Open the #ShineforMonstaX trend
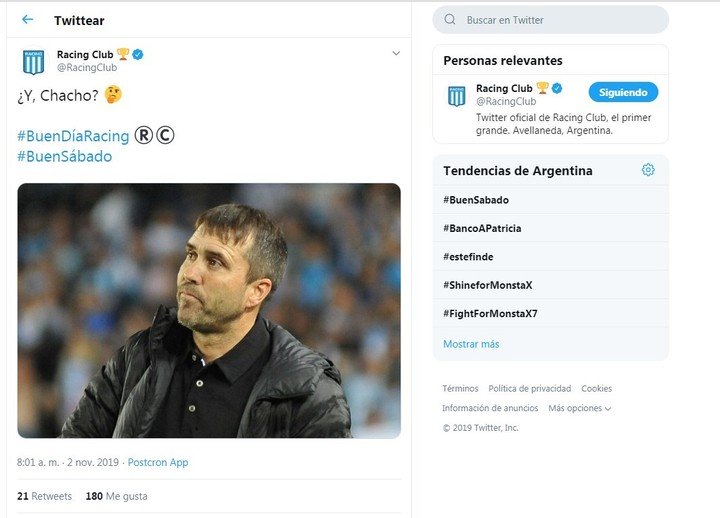The height and width of the screenshot is (518, 720). pos(487,285)
